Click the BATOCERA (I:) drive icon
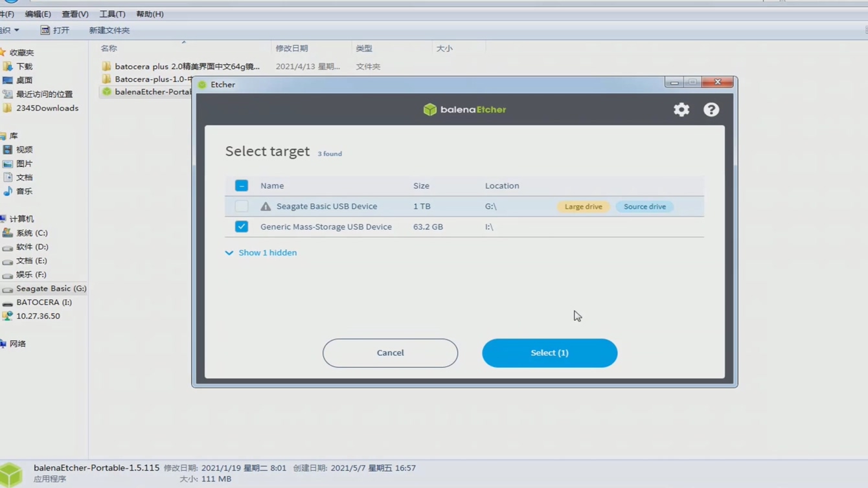The height and width of the screenshot is (488, 868). [x=8, y=302]
